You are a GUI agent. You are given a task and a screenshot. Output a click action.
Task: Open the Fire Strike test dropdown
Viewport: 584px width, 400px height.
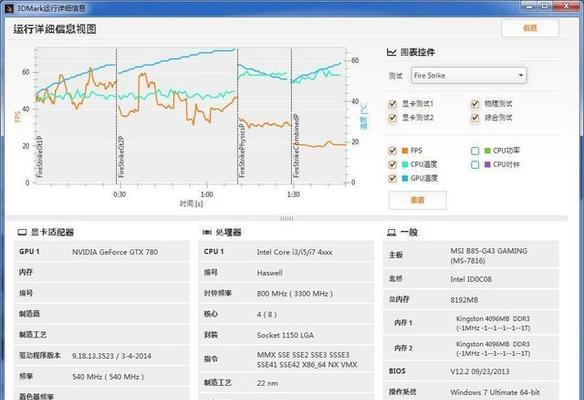tap(469, 76)
